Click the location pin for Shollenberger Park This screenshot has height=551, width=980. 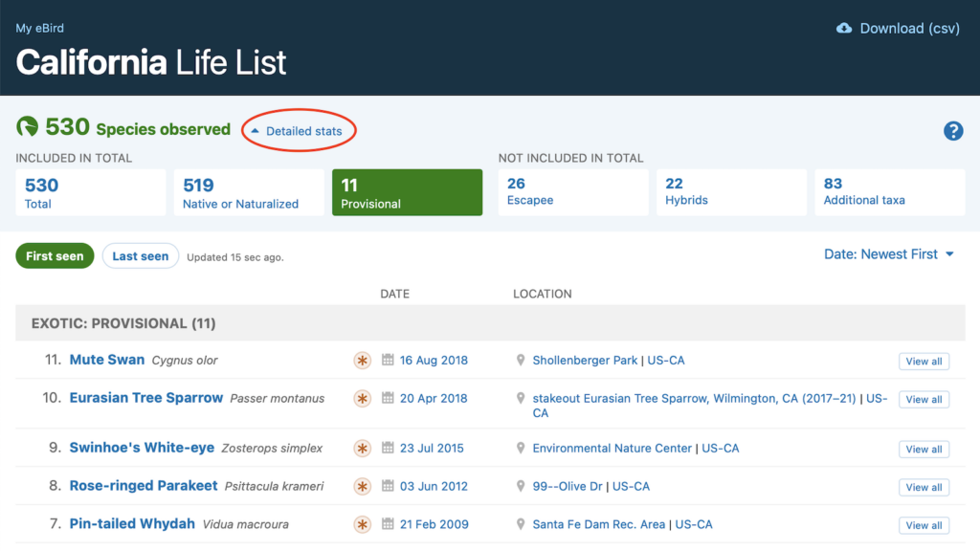522,361
